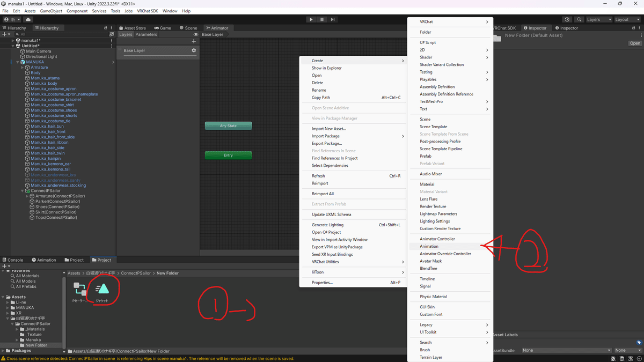Toggle the Hierarchy panel lock icon
This screenshot has height=362, width=644.
pyautogui.click(x=106, y=28)
